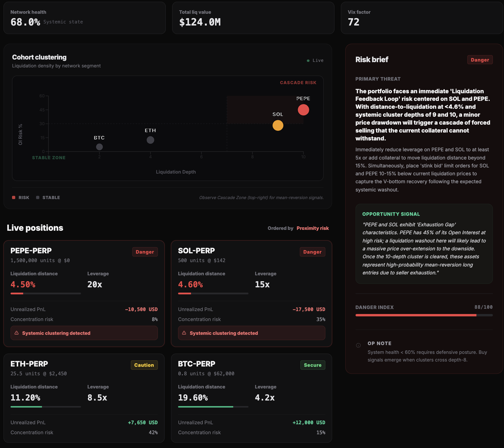The image size is (504, 448).
Task: Open the SOL-PERP position card title
Action: [x=196, y=251]
